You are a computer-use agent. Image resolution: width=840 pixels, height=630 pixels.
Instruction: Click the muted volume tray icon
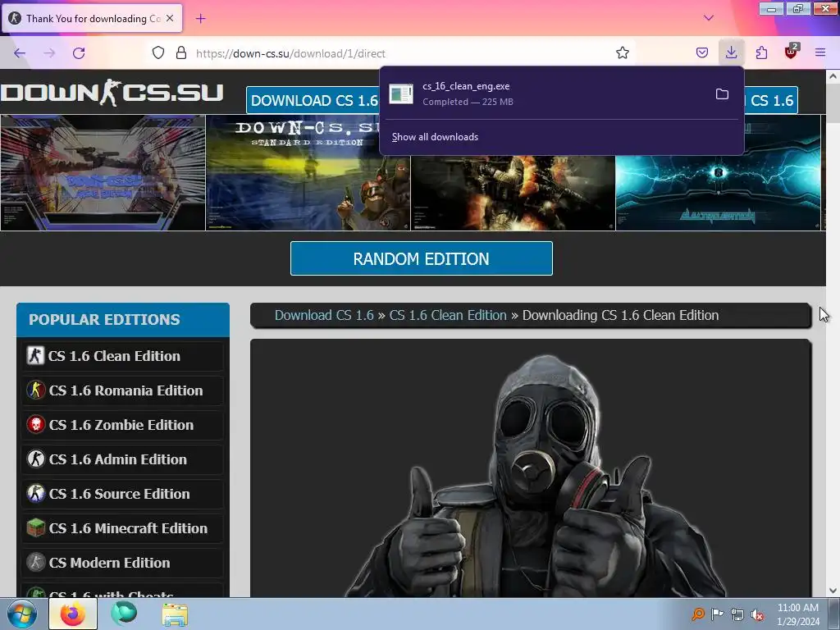(756, 614)
